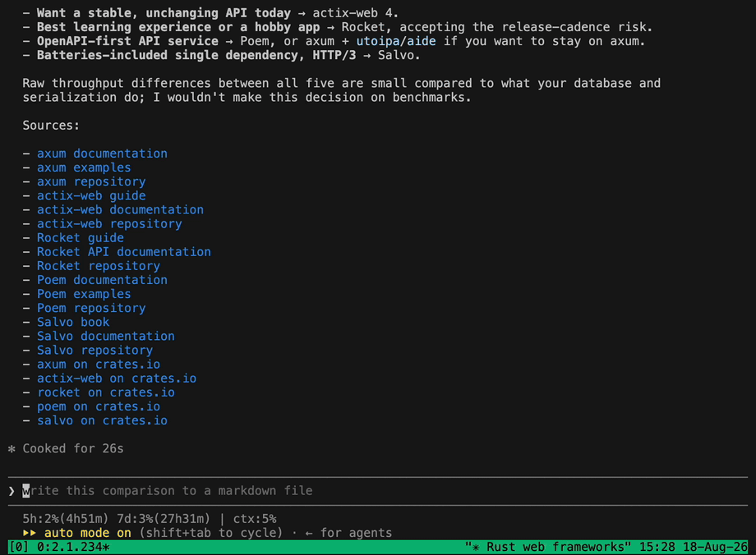Click the 'Raw throughput differences' paragraph
Viewport: 756px width, 555px height.
341,90
